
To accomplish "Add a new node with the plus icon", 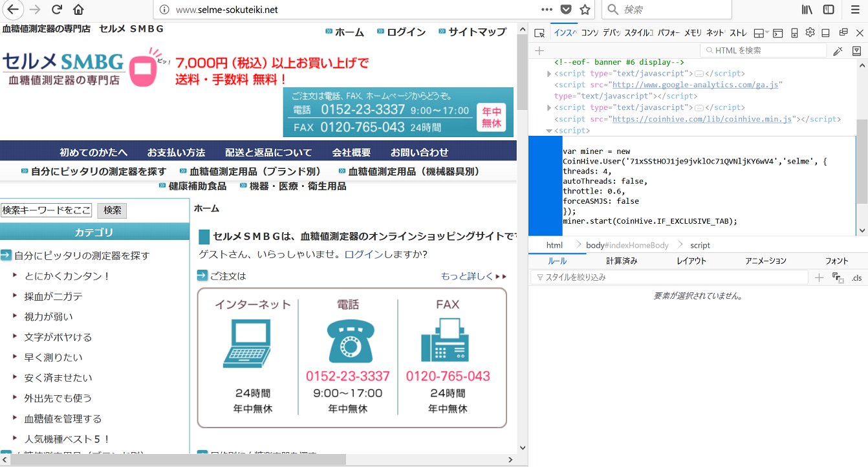I will [x=539, y=50].
